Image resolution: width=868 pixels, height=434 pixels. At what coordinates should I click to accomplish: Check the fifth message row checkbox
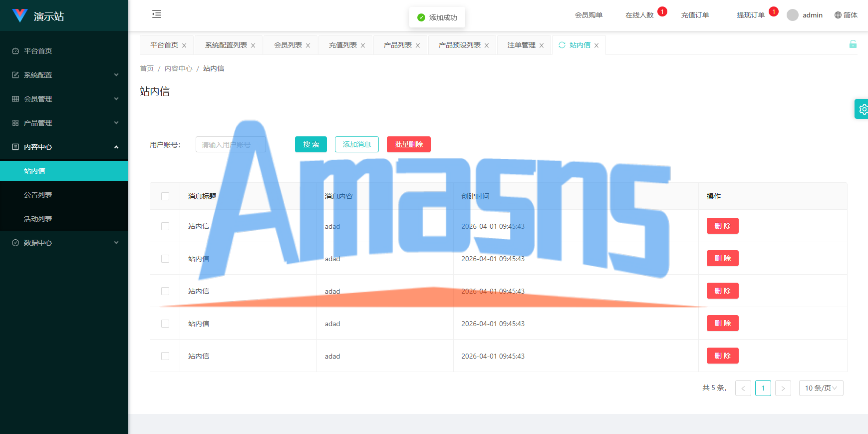tap(165, 356)
